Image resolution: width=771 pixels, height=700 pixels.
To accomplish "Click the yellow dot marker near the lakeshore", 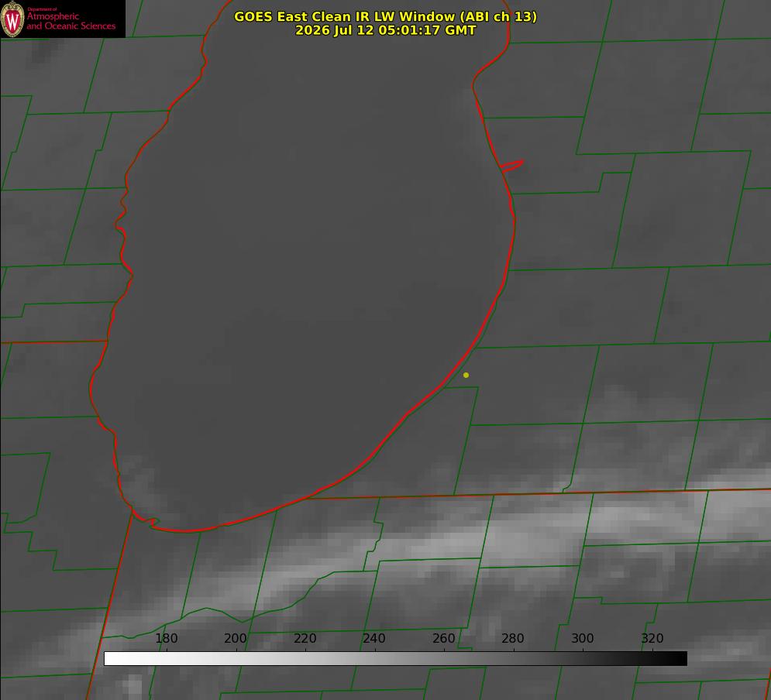I will click(466, 375).
